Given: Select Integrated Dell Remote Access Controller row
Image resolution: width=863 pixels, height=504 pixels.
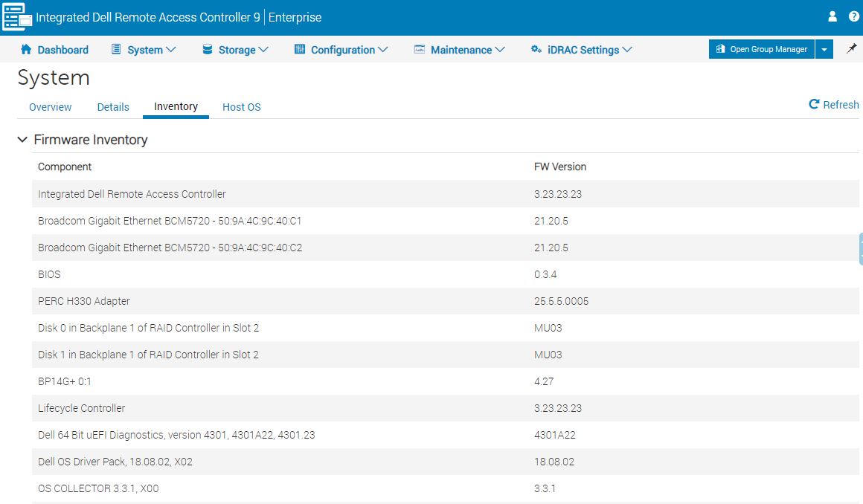Looking at the screenshot, I should click(445, 194).
